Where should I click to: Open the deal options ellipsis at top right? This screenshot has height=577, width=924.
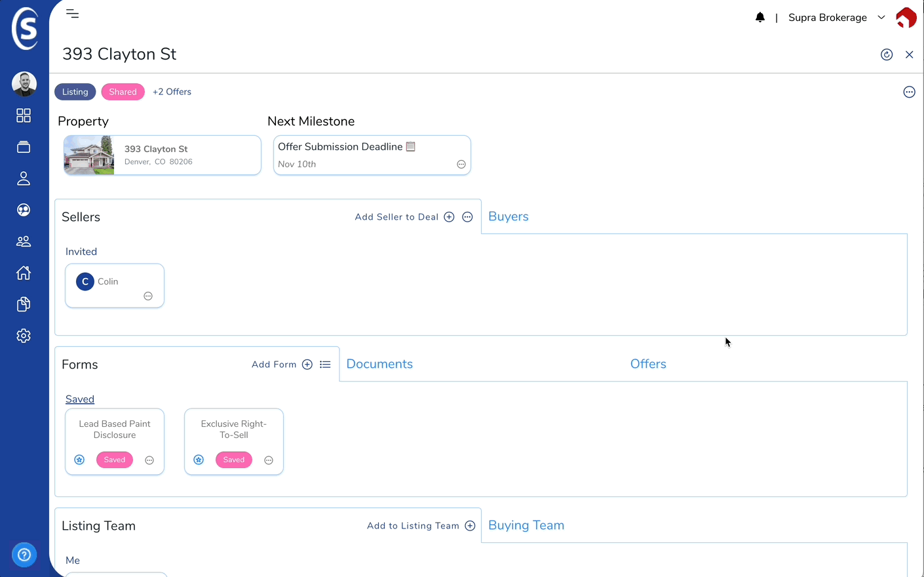click(909, 92)
